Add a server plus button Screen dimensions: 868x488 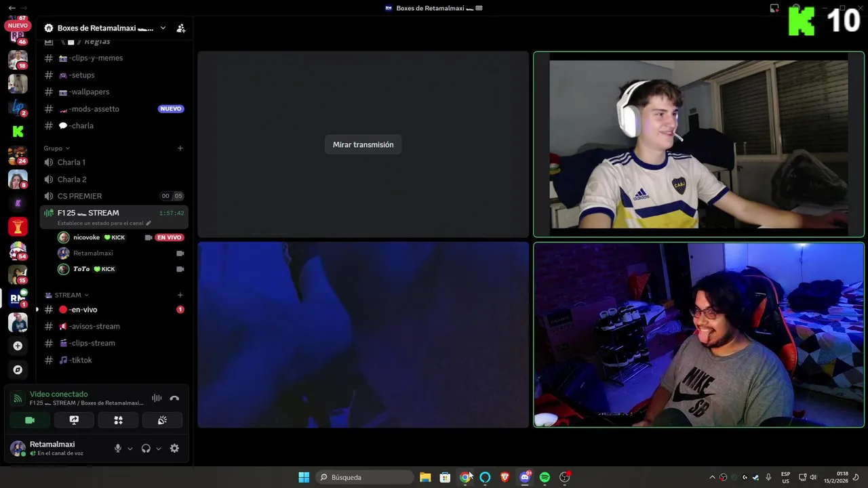pyautogui.click(x=18, y=346)
